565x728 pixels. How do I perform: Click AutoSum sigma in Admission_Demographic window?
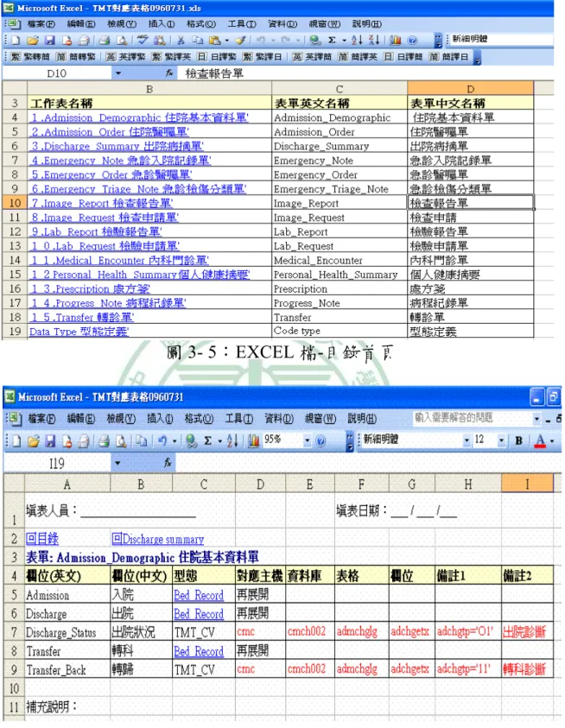click(x=207, y=440)
